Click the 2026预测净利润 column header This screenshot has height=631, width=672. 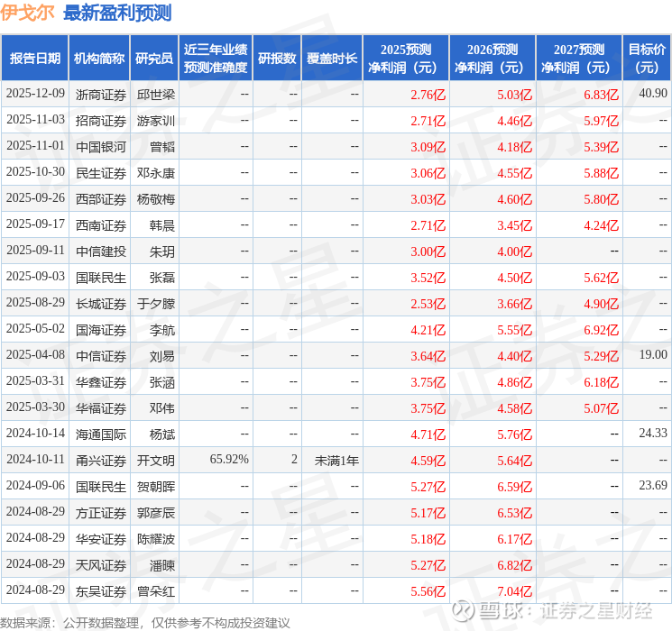pos(492,59)
